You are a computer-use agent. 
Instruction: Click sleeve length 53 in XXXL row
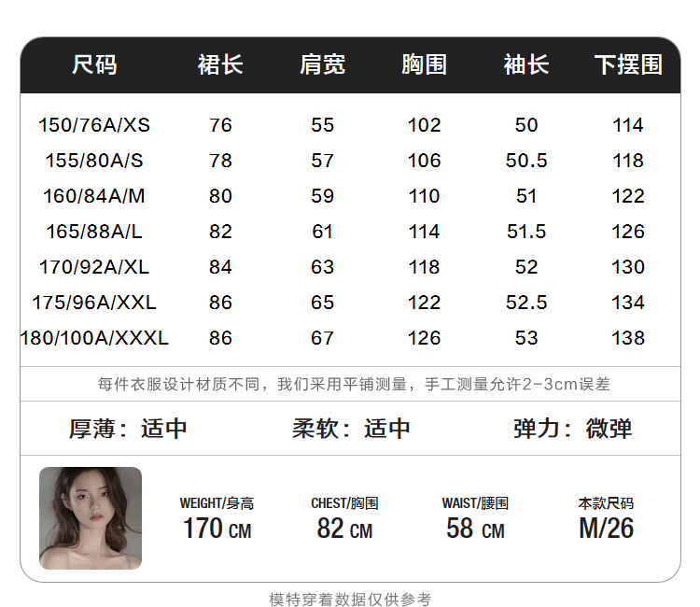(x=526, y=338)
